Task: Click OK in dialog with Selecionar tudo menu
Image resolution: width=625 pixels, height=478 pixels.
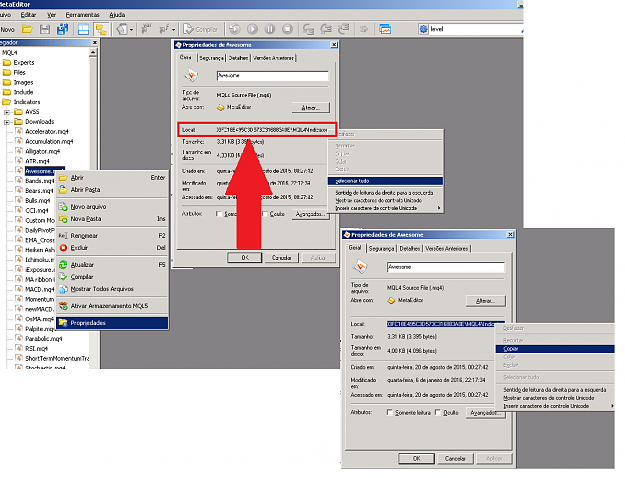Action: pyautogui.click(x=245, y=258)
